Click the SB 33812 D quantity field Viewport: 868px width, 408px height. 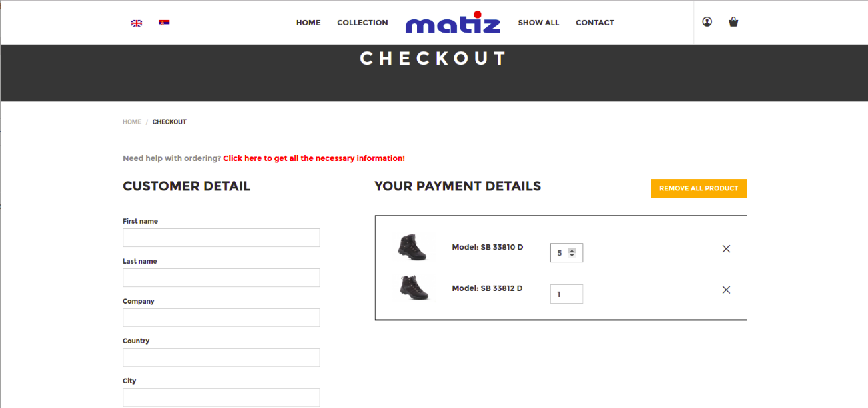click(x=566, y=294)
